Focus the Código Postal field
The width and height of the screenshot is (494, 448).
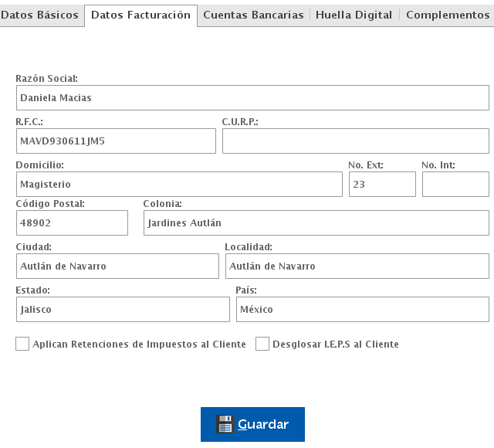coord(72,222)
